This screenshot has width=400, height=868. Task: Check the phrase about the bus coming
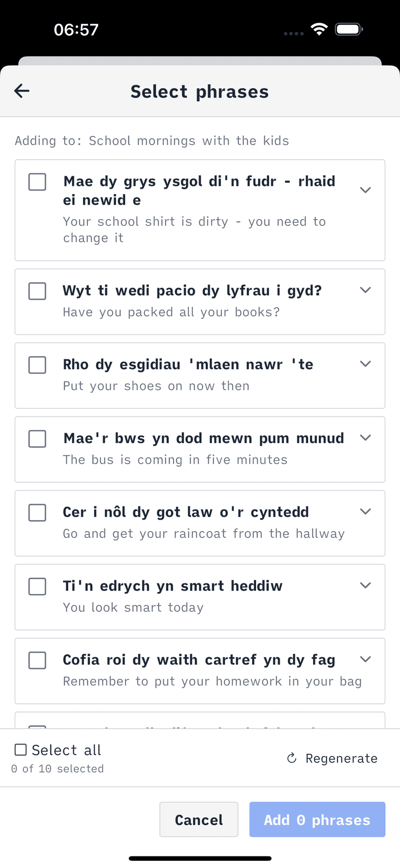(x=37, y=439)
